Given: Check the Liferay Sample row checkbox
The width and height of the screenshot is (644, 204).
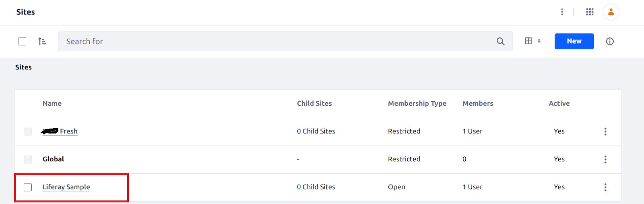Looking at the screenshot, I should tap(28, 187).
